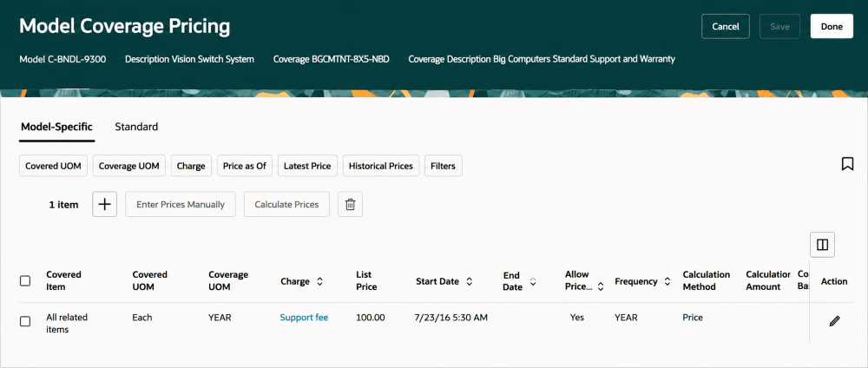Open the Historical Prices filter
The width and height of the screenshot is (868, 368).
(381, 166)
